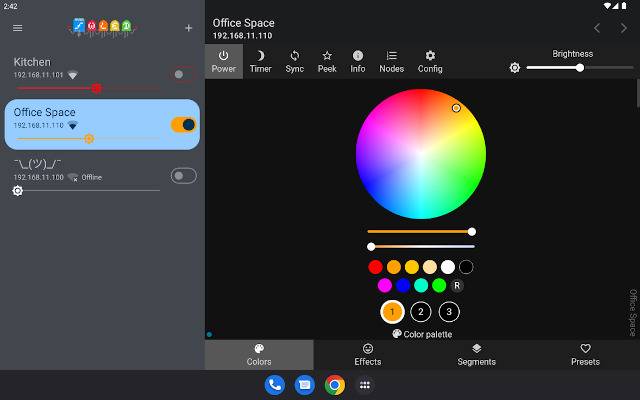Click the vertical scrollbar on right
The height and width of the screenshot is (400, 640).
coord(638,93)
